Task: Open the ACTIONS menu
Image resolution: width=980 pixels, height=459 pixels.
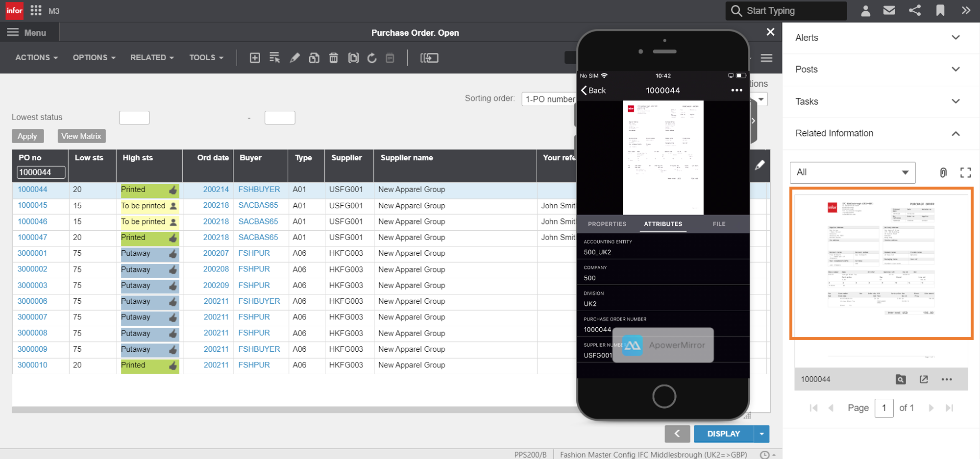Action: coord(36,58)
